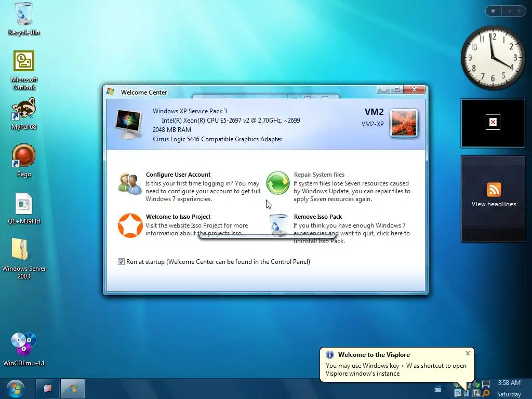Click the VM2-XP computer name text
This screenshot has height=399, width=532.
pyautogui.click(x=373, y=124)
